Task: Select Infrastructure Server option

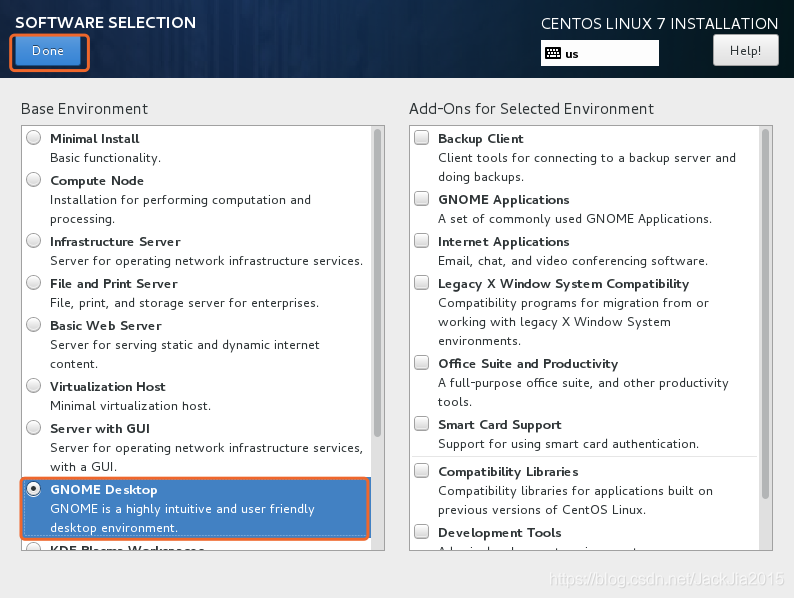Action: pos(34,241)
